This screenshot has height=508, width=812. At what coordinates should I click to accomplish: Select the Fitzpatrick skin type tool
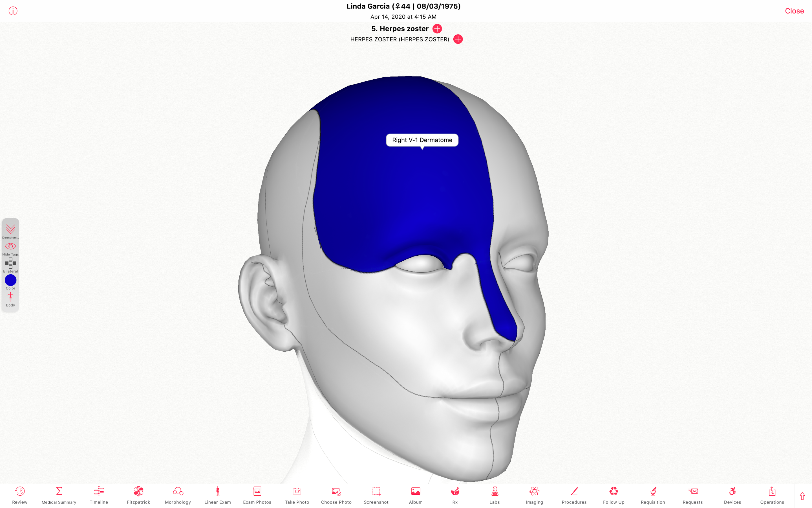point(138,495)
